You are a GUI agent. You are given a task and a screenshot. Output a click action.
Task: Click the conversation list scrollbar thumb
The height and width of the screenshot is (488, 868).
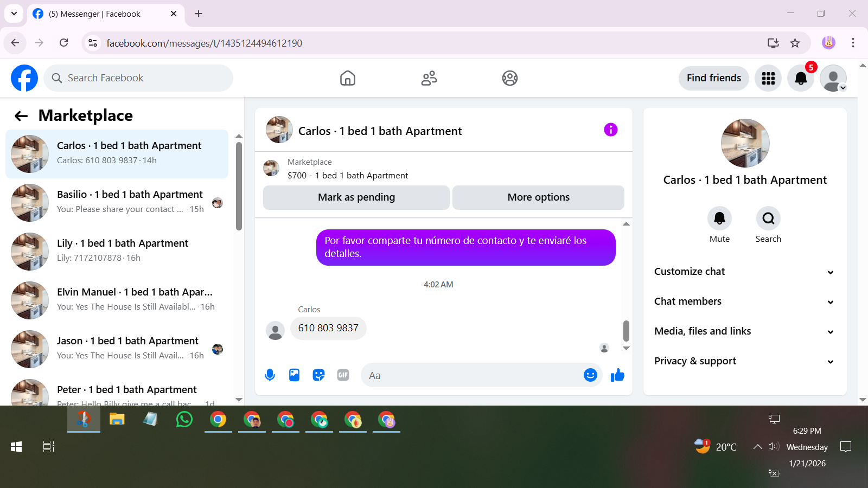point(239,187)
